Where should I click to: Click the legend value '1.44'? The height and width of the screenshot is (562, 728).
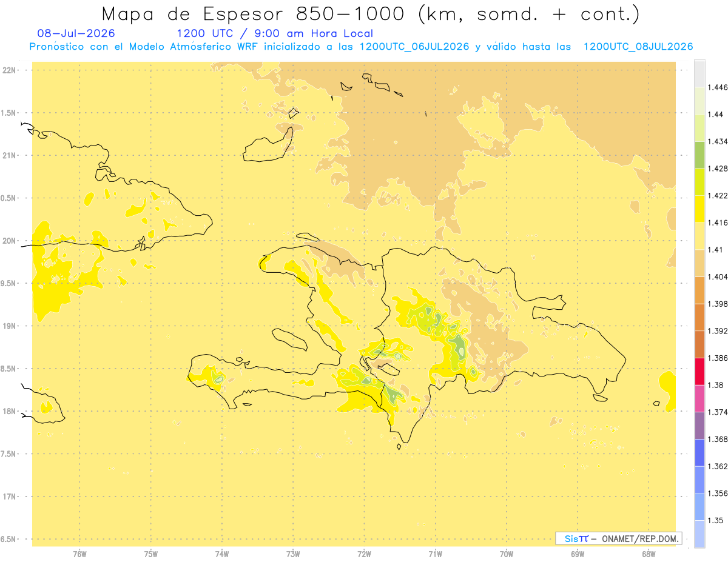716,115
